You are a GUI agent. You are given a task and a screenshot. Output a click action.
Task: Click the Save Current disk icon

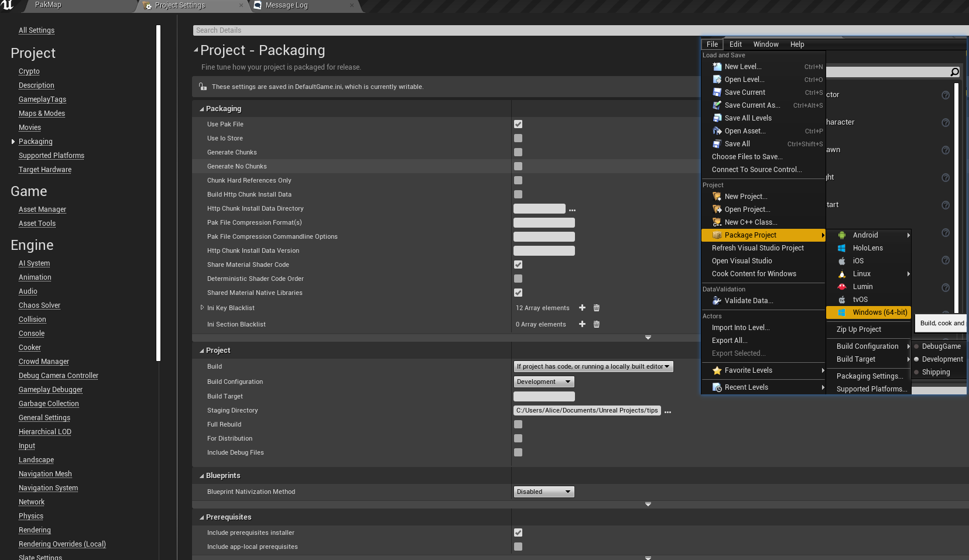click(x=717, y=92)
